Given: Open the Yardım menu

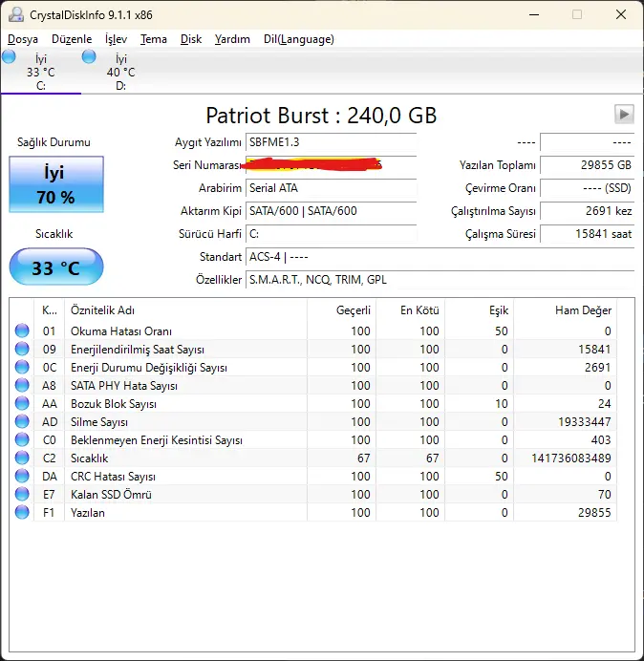Looking at the screenshot, I should pos(232,39).
